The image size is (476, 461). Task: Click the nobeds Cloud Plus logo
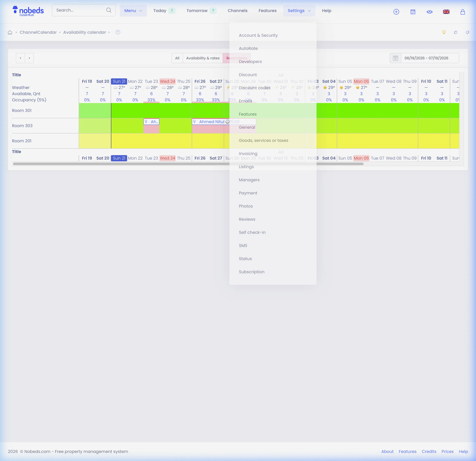(x=28, y=11)
